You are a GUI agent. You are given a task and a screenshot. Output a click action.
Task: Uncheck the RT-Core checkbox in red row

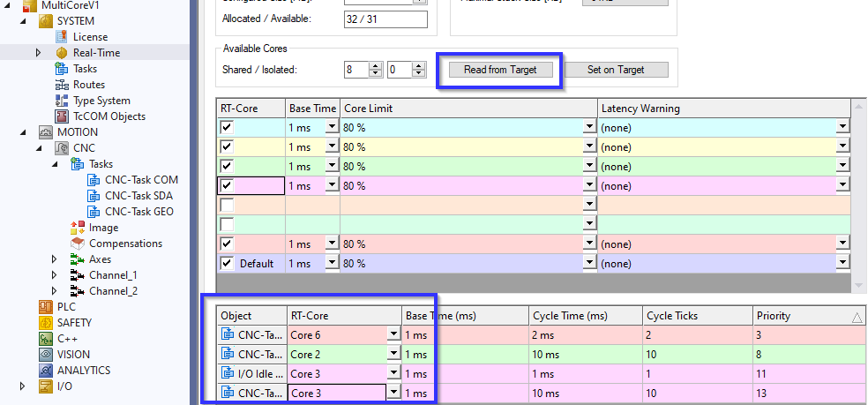227,244
